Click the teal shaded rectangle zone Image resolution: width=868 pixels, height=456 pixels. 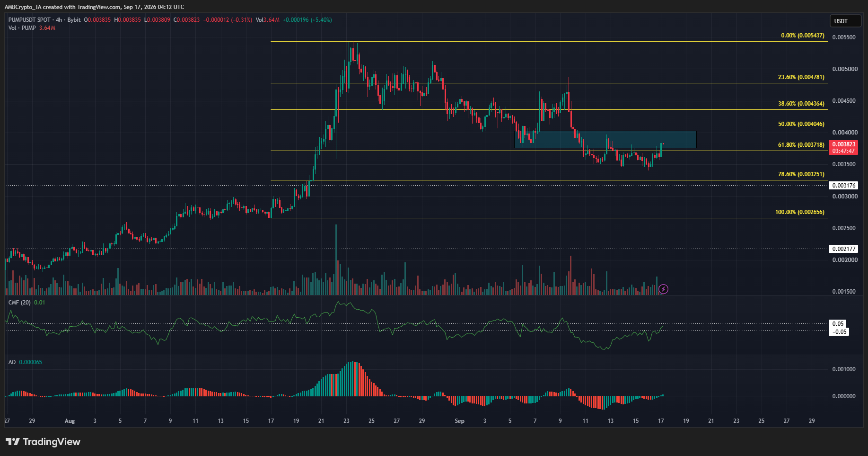coord(605,140)
